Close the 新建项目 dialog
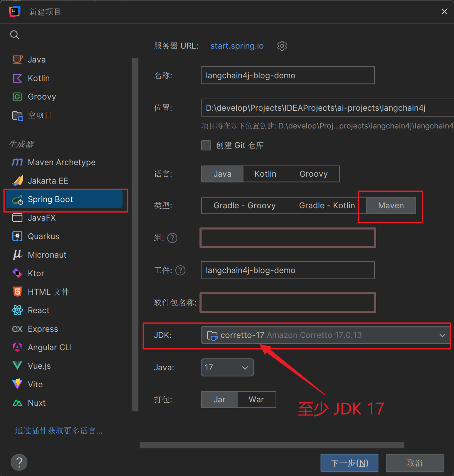Viewport: 454px width, 476px height. tap(444, 12)
